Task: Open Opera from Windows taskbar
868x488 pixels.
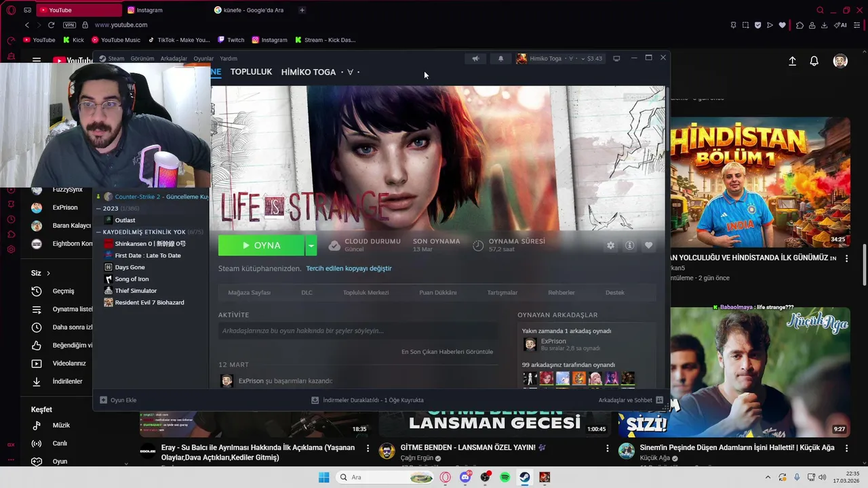Action: (446, 477)
